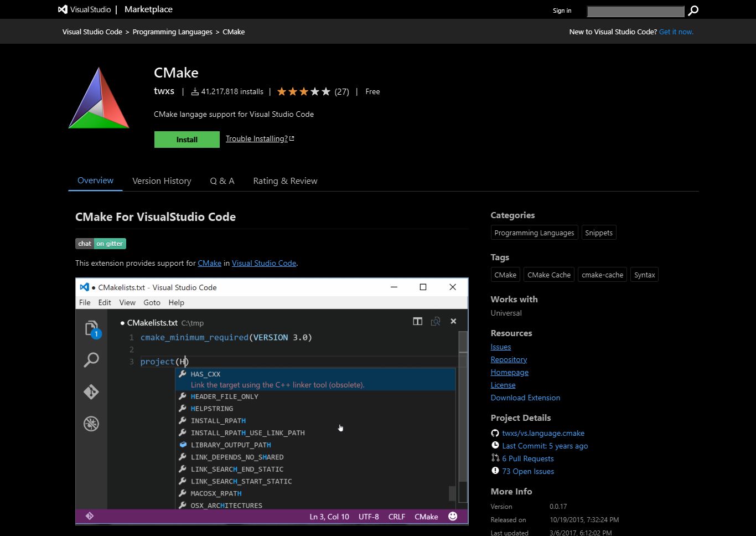756x536 pixels.
Task: Click the smiley feedback icon in status bar
Action: click(453, 516)
